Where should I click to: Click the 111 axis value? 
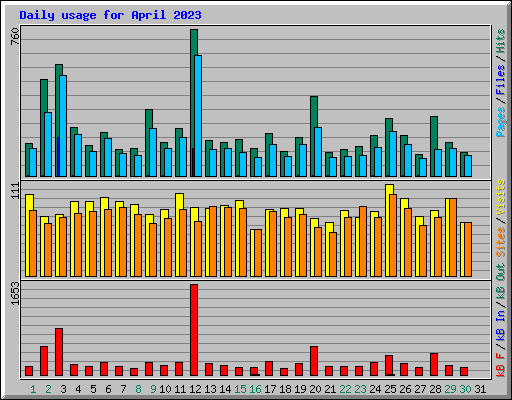[x=15, y=191]
